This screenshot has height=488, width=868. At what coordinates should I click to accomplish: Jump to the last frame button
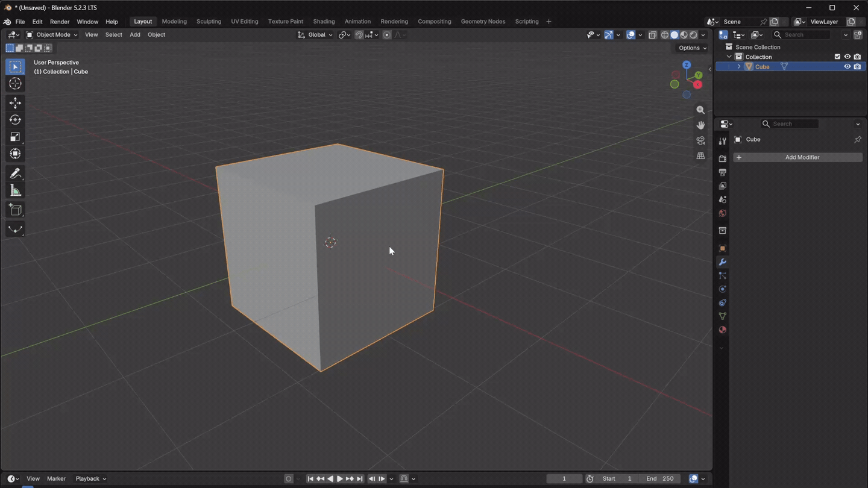pyautogui.click(x=360, y=479)
